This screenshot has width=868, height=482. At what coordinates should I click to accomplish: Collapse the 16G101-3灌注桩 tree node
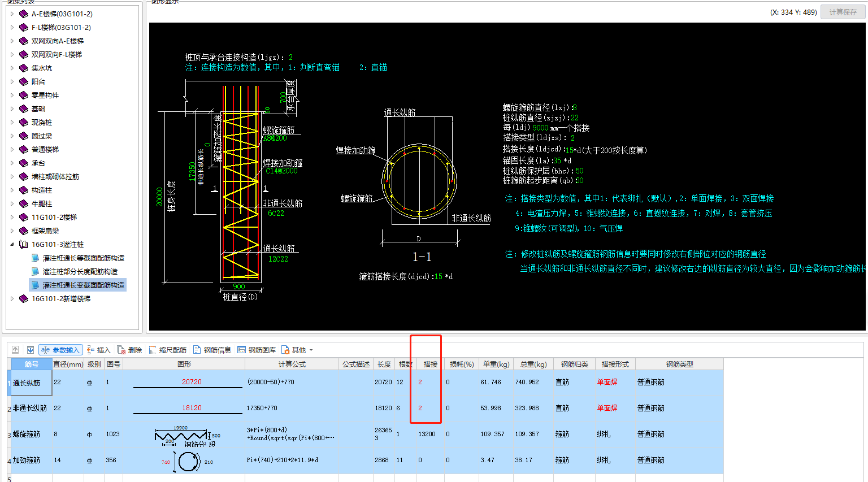(12, 244)
